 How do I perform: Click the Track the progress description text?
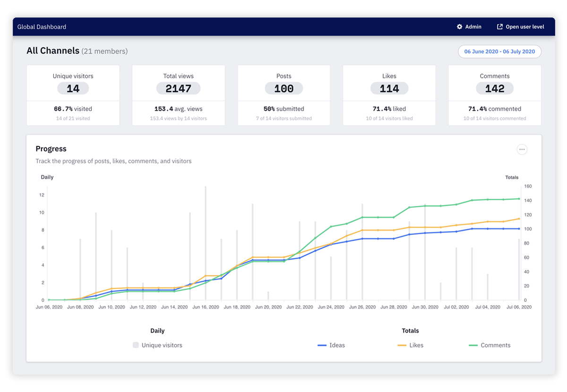point(113,161)
